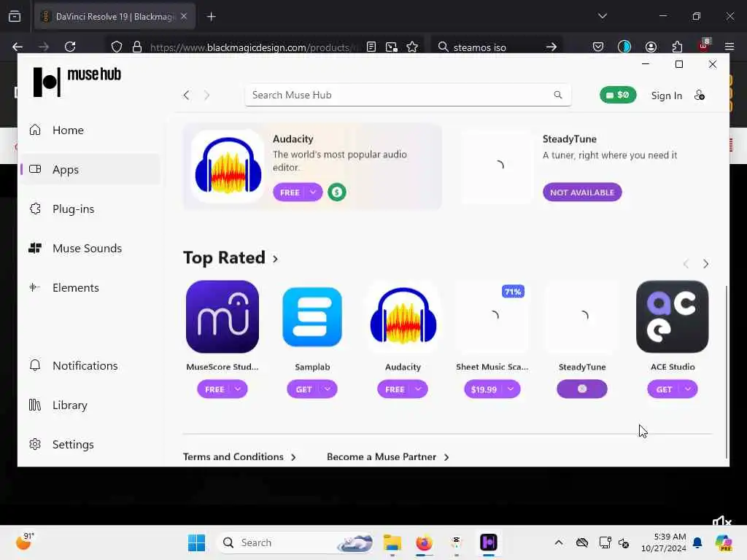Screen dimensions: 747x560
Task: Open ACE Studio app icon
Action: click(672, 316)
